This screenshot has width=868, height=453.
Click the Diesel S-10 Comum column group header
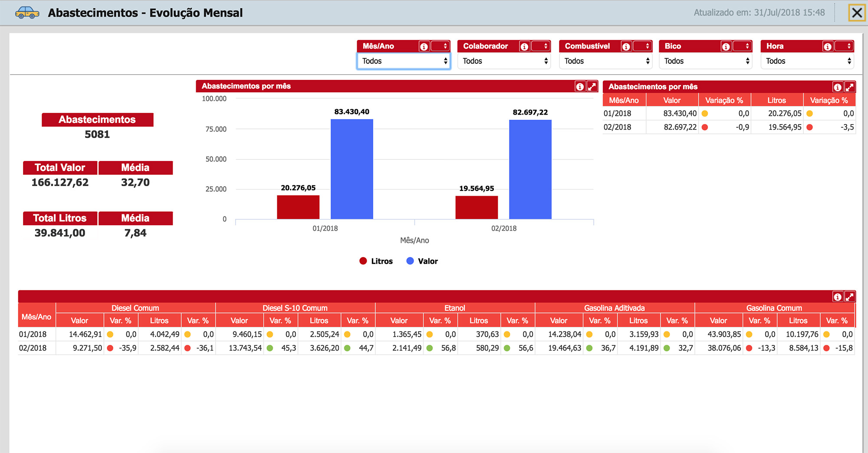(295, 308)
